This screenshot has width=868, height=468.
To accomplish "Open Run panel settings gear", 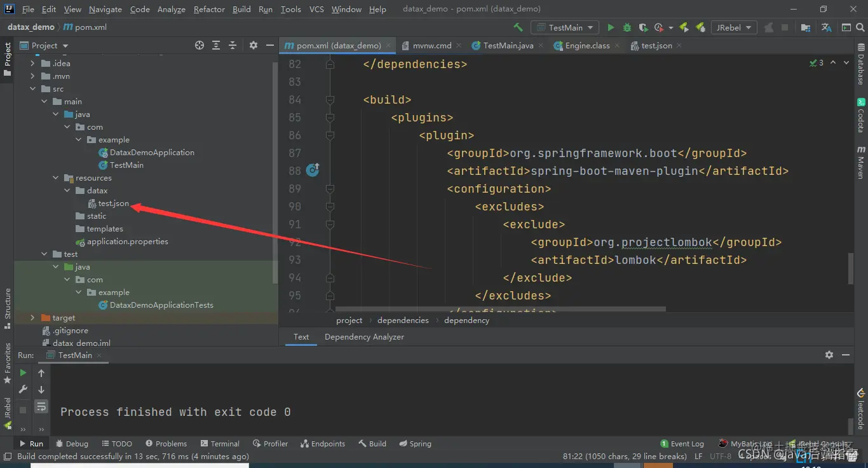I will click(x=829, y=355).
